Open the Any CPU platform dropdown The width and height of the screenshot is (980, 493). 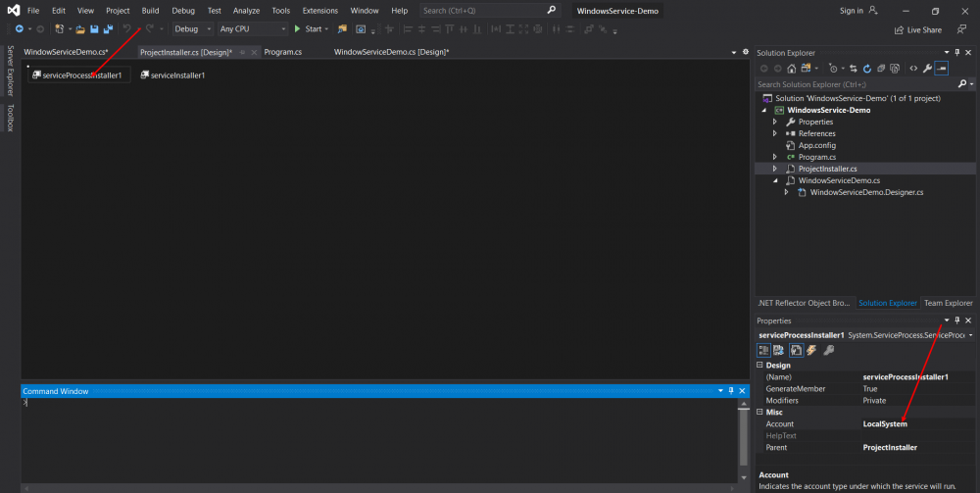pos(253,28)
